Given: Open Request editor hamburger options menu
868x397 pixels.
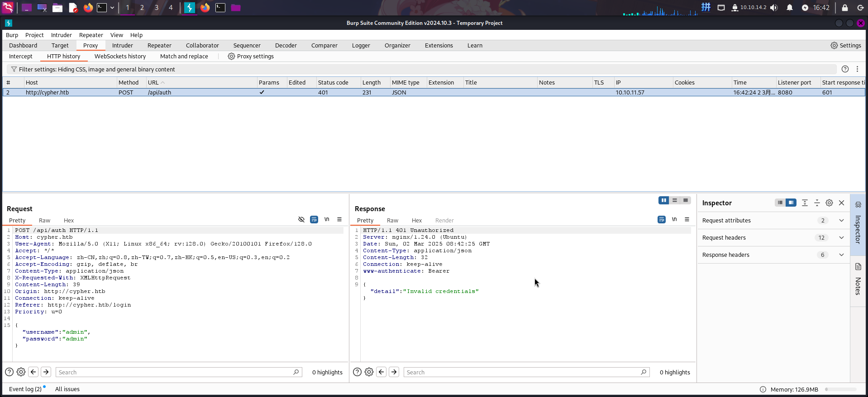Looking at the screenshot, I should click(x=339, y=220).
